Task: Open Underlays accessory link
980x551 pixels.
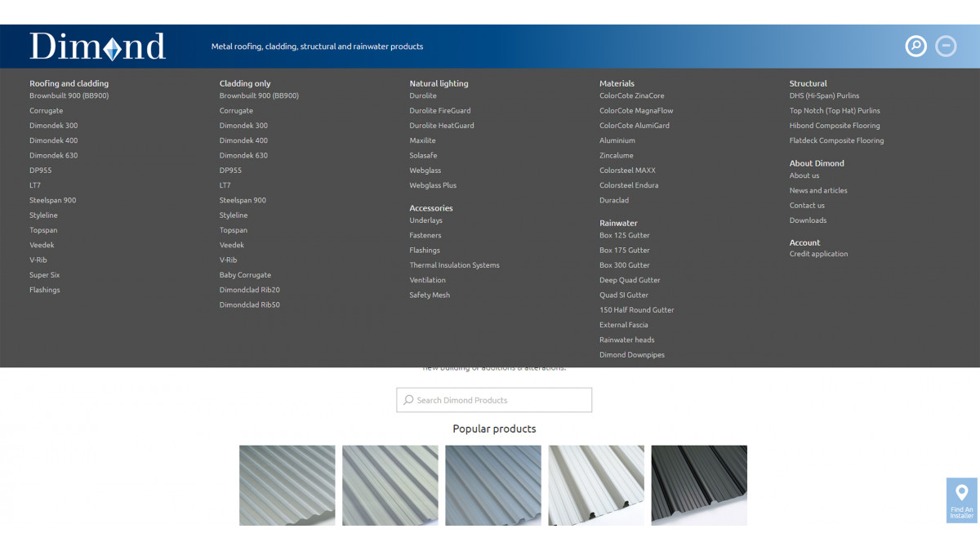Action: pos(426,220)
